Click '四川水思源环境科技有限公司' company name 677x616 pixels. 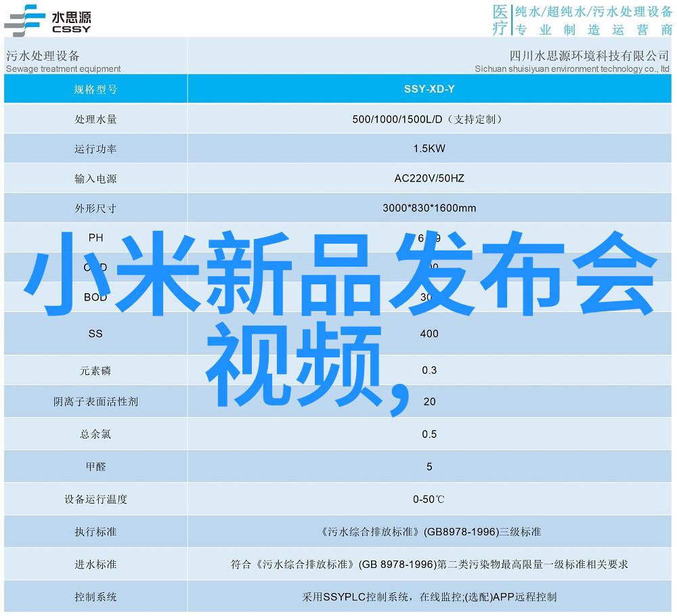click(590, 56)
